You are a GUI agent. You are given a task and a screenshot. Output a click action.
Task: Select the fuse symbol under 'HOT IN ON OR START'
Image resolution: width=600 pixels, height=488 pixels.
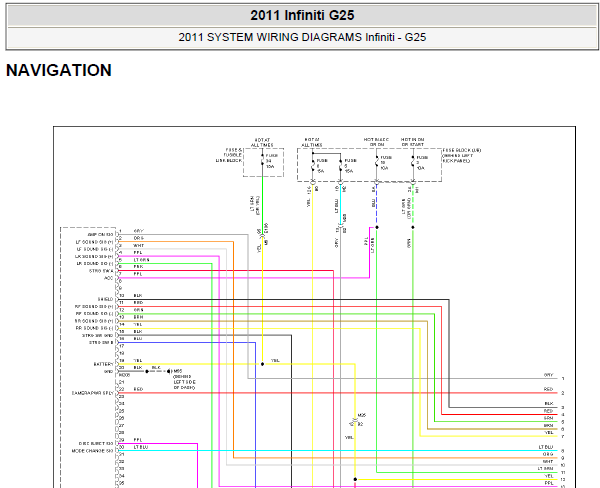412,163
